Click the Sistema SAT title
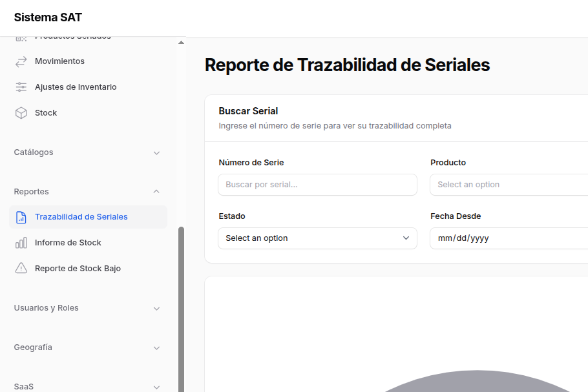Viewport: 588px width, 392px height. tap(48, 17)
